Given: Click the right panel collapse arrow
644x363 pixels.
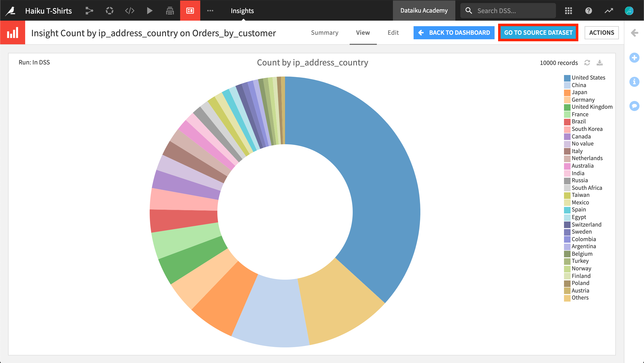Looking at the screenshot, I should coord(636,32).
